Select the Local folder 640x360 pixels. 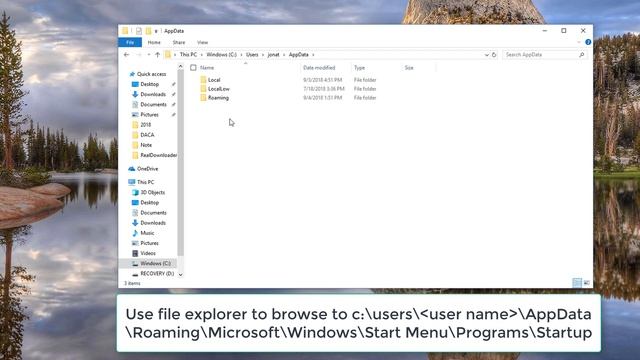point(214,80)
